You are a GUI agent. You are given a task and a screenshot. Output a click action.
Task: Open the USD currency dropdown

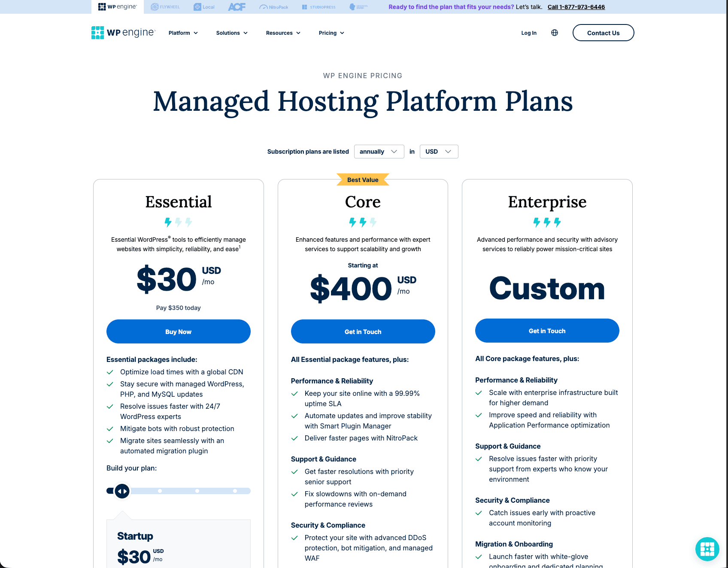[439, 152]
